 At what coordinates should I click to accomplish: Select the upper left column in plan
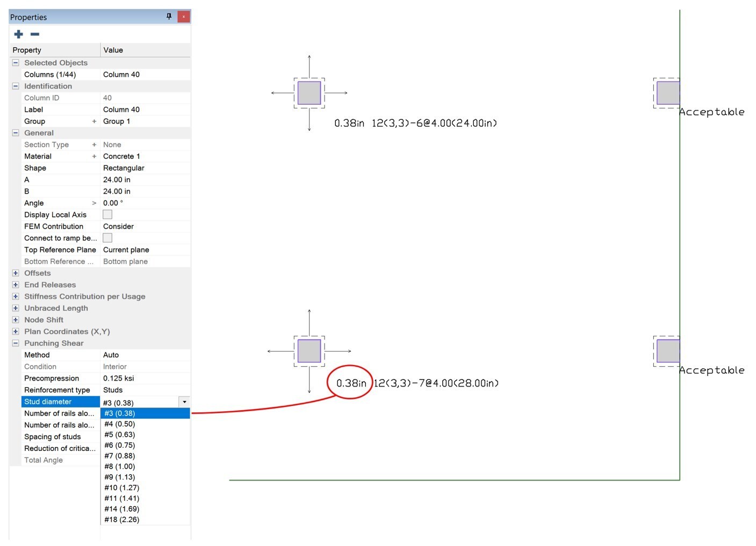(x=309, y=93)
